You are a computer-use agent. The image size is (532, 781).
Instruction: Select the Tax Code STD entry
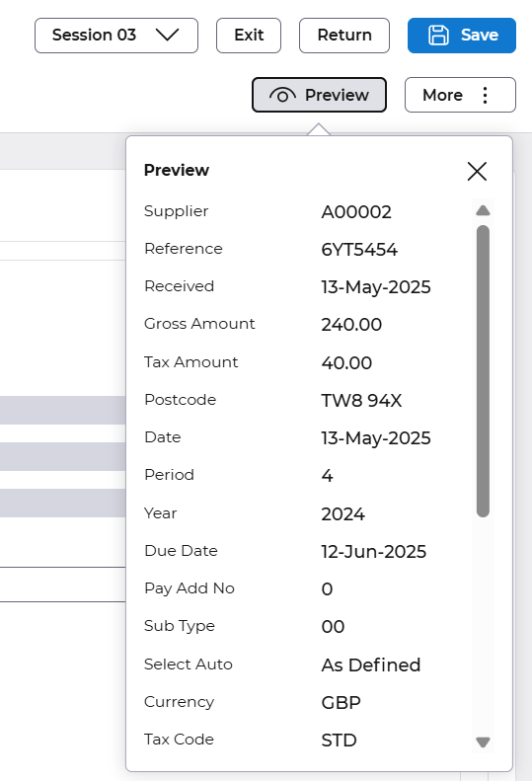339,741
